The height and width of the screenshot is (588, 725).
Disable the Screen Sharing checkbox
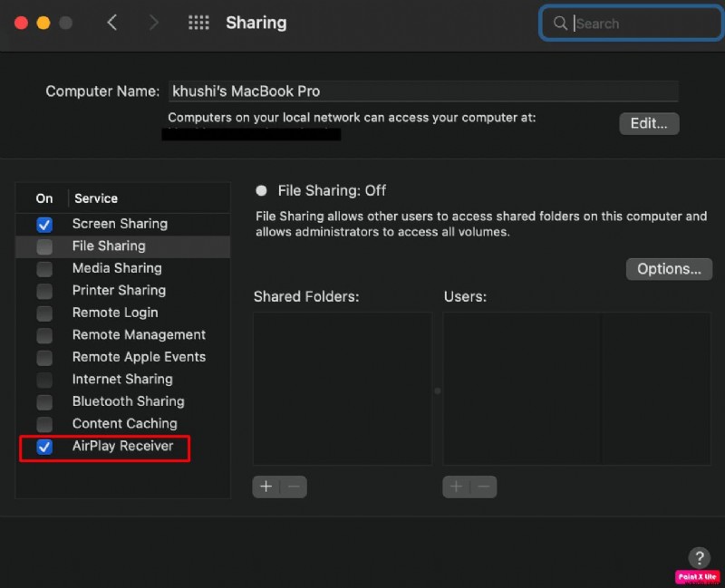tap(44, 224)
